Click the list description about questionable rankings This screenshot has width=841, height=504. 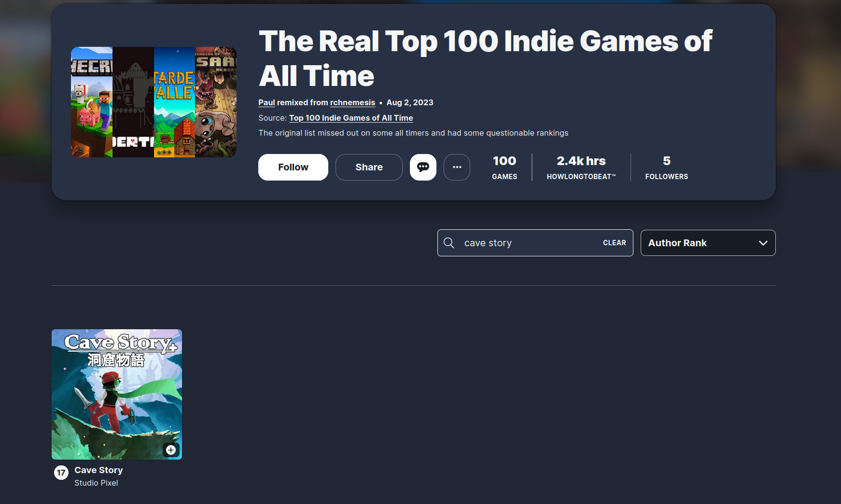pyautogui.click(x=413, y=133)
